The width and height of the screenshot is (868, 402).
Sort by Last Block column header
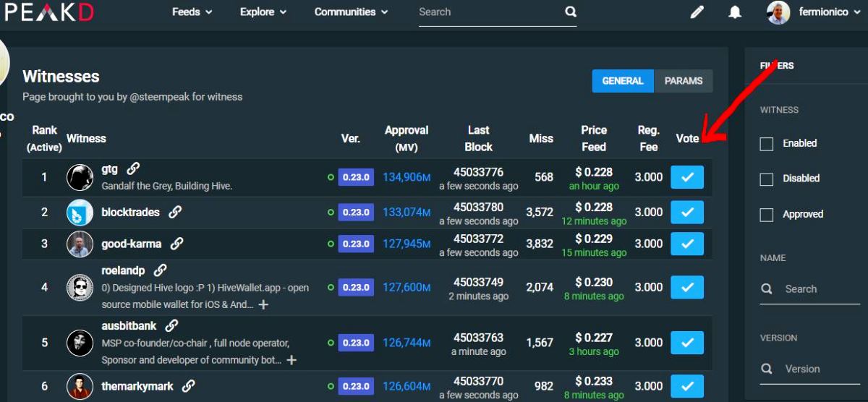click(479, 139)
